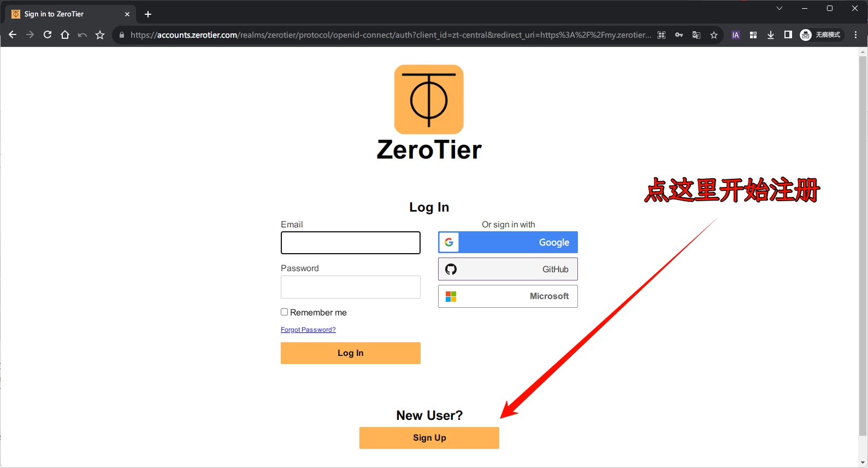Close the Sign in to ZeroTier tab
This screenshot has width=868, height=468.
[127, 14]
